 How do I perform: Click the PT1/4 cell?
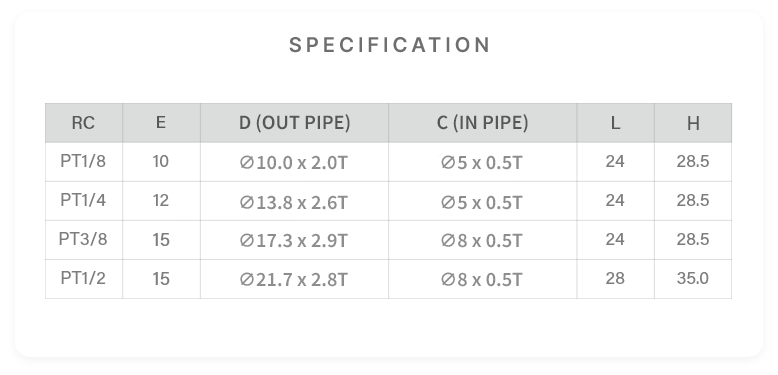pyautogui.click(x=83, y=201)
